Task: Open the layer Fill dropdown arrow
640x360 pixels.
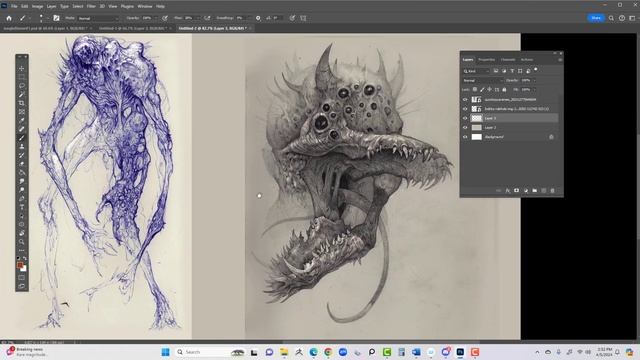Action: (534, 89)
